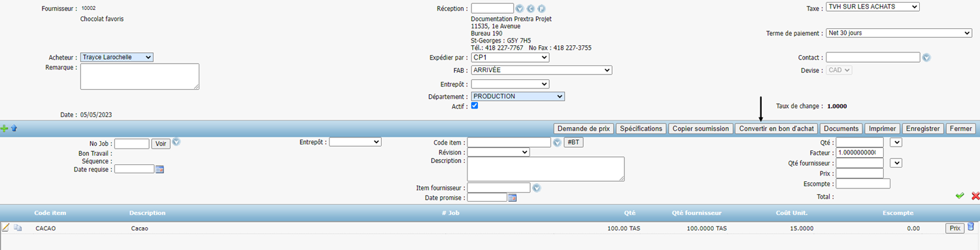Toggle the Actif checkbox

[x=475, y=106]
